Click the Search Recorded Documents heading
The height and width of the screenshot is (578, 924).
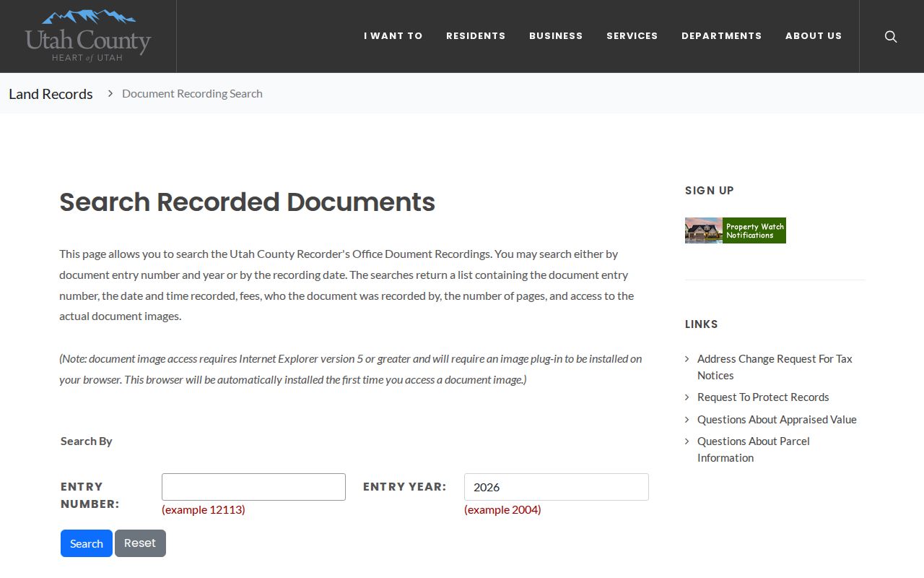click(x=247, y=202)
